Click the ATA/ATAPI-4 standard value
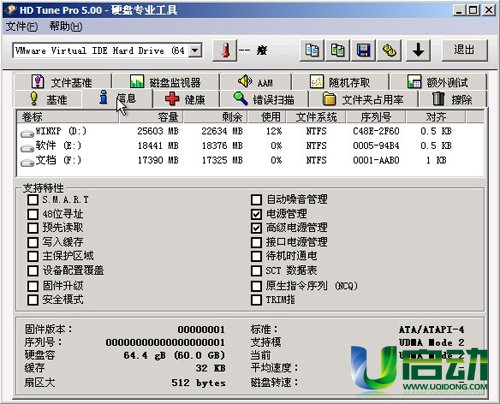 [432, 330]
